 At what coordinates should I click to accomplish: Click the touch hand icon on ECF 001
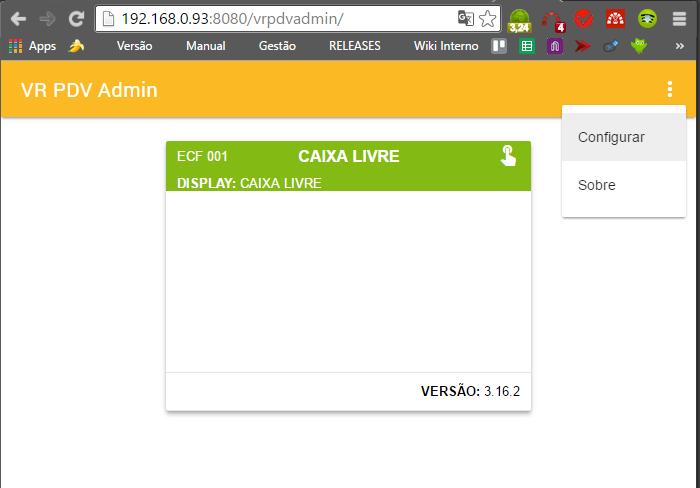click(508, 156)
